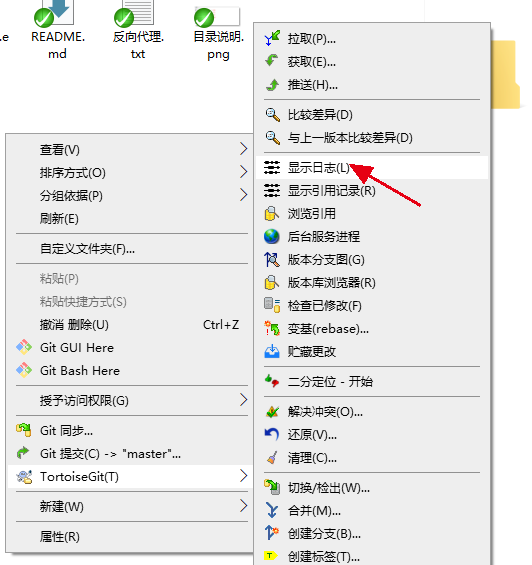Viewport: 532px width, 565px height.
Task: Click the 变基(rebase) icon
Action: tap(272, 329)
